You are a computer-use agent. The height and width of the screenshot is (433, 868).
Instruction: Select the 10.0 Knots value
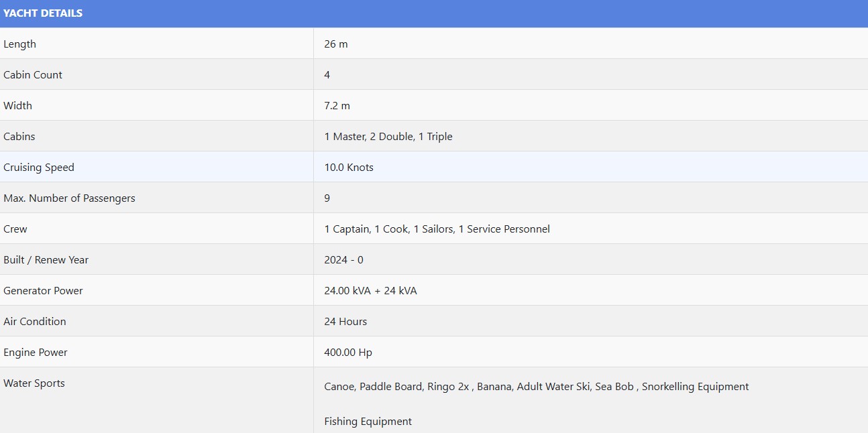click(349, 168)
